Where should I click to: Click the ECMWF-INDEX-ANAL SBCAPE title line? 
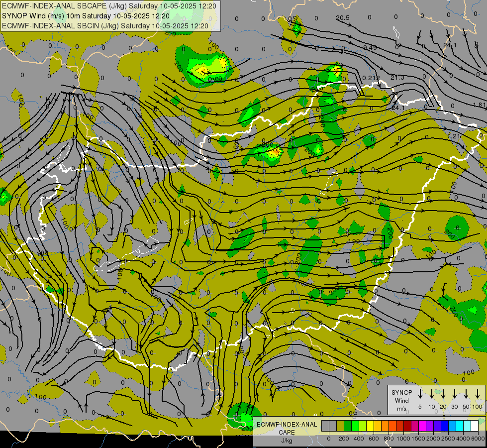109,6
